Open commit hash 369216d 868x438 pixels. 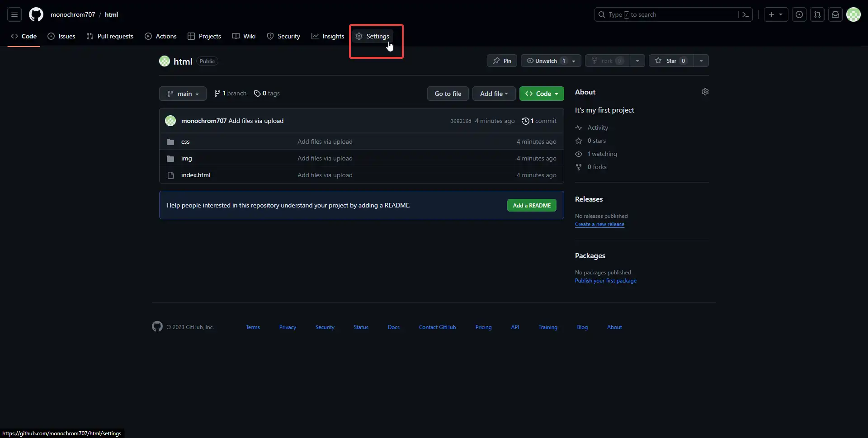461,121
